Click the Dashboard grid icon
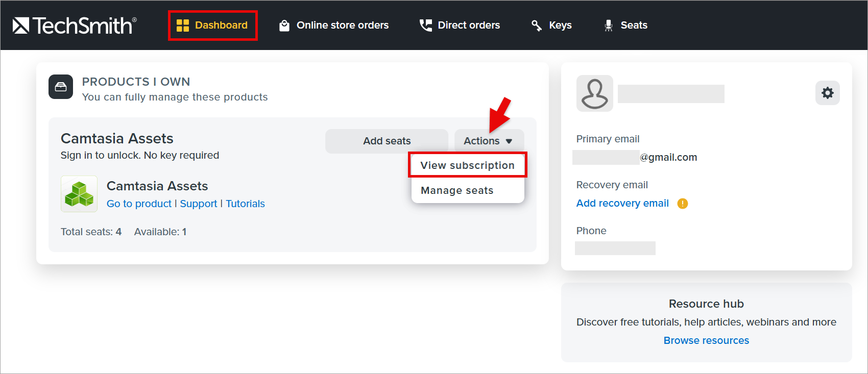868x374 pixels. 183,26
